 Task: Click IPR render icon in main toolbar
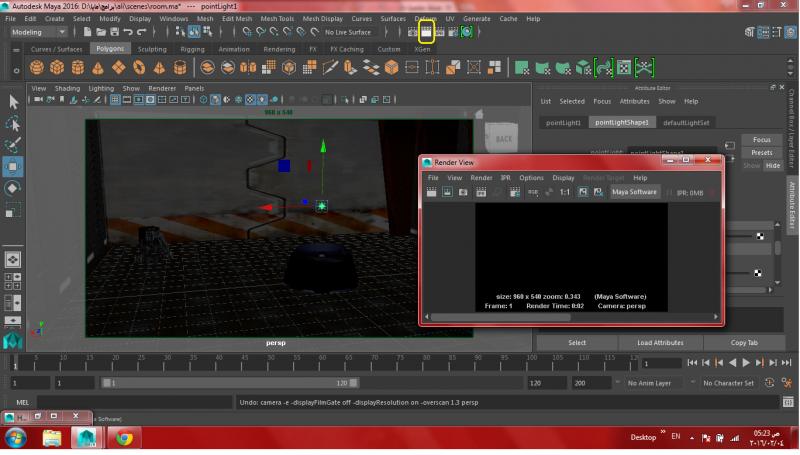[x=440, y=32]
